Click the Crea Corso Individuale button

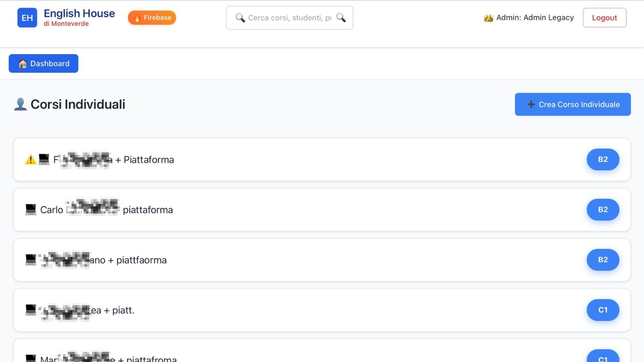click(x=572, y=104)
